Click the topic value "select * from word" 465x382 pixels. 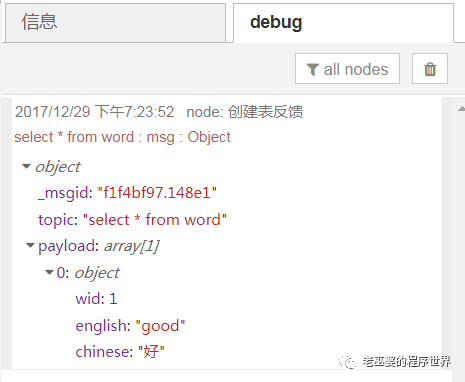[155, 220]
